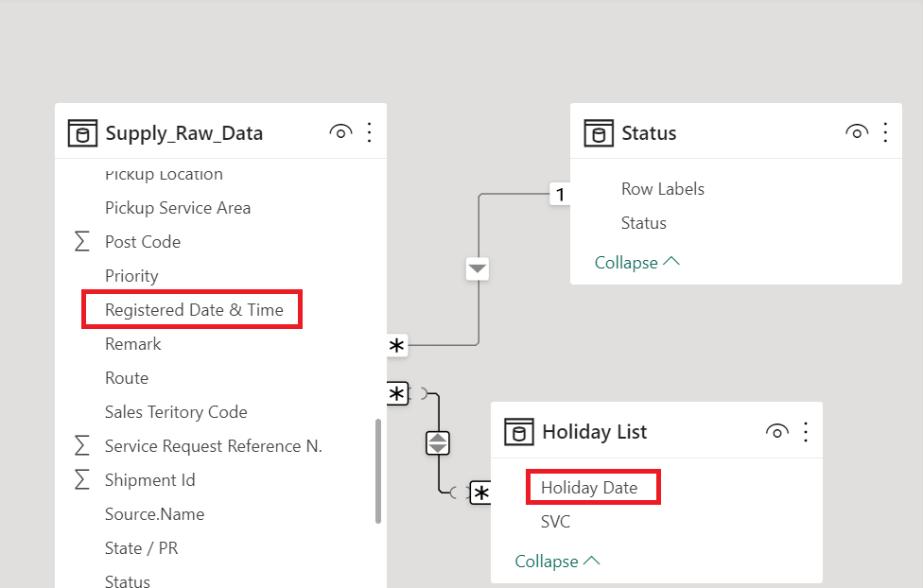Image resolution: width=923 pixels, height=588 pixels.
Task: Select the Remark field
Action: coord(133,344)
